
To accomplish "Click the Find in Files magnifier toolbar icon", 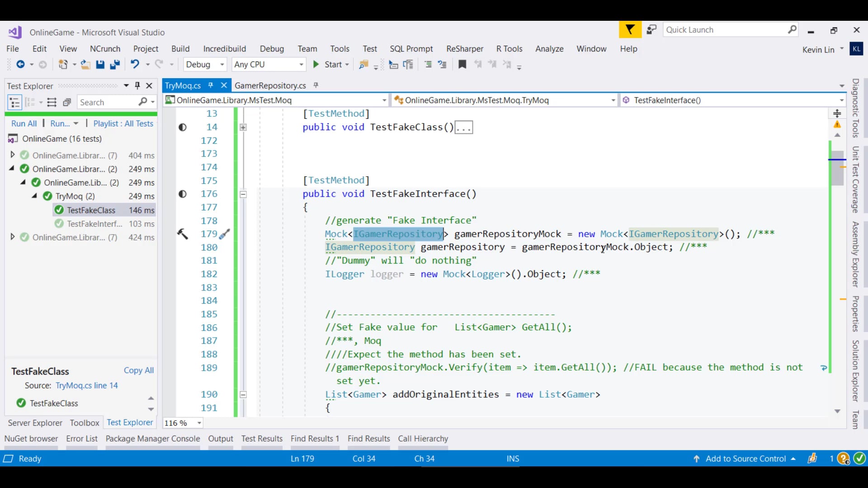I will [363, 65].
